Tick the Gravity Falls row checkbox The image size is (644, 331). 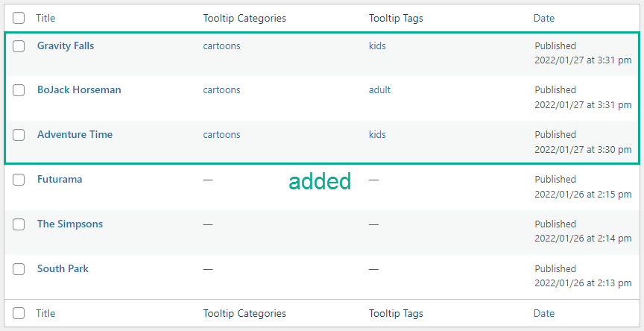19,46
